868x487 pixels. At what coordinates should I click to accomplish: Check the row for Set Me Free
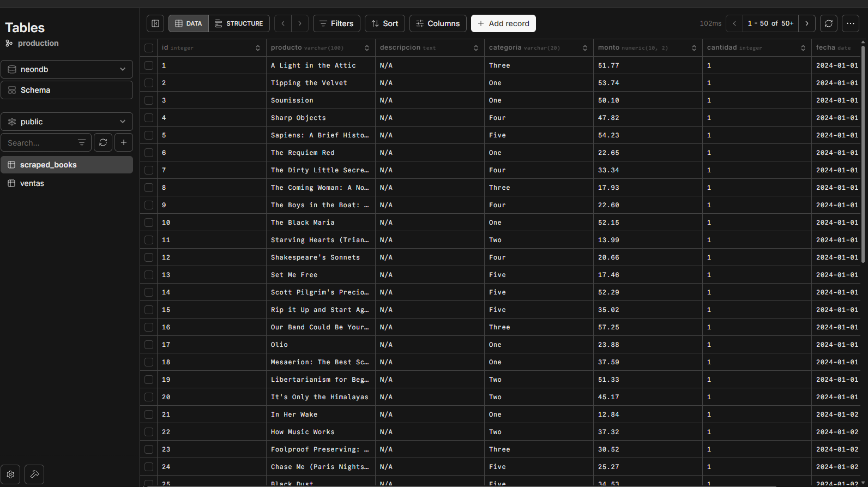pos(149,275)
